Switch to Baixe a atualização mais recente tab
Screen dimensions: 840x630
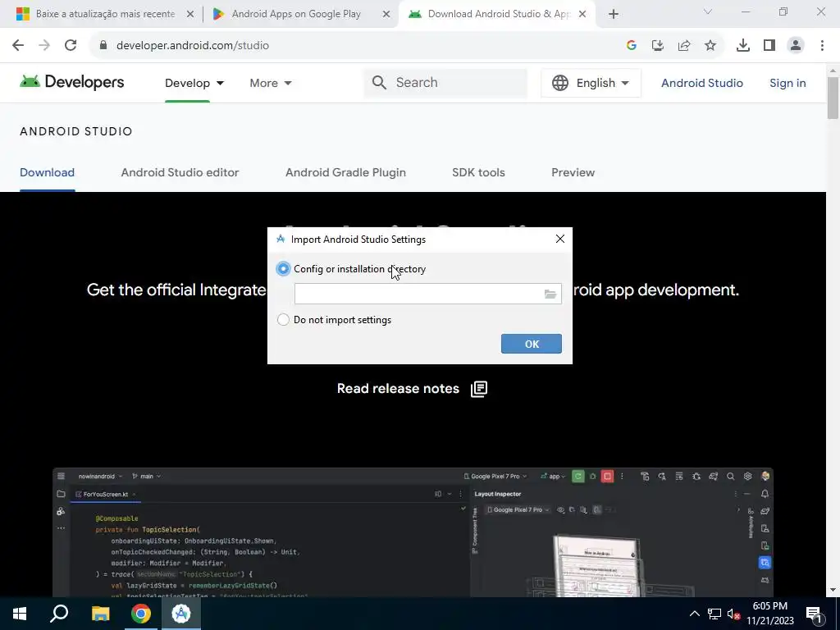click(105, 14)
